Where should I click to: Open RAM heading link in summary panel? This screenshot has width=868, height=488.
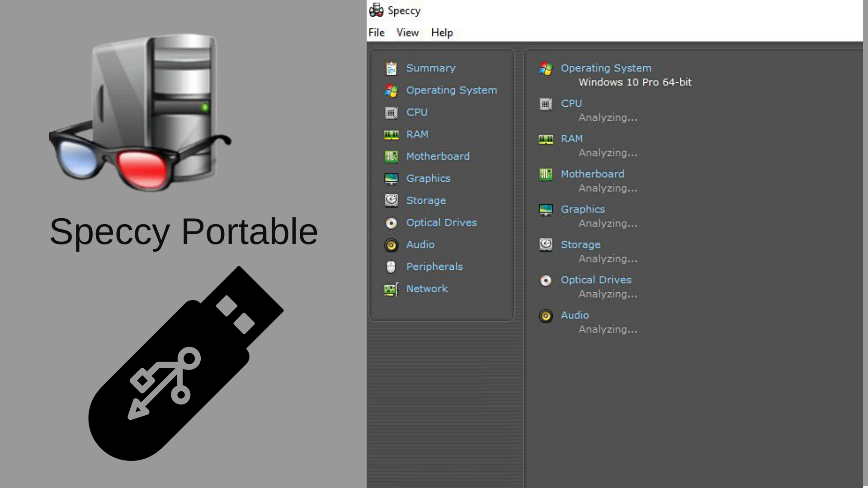click(x=571, y=139)
